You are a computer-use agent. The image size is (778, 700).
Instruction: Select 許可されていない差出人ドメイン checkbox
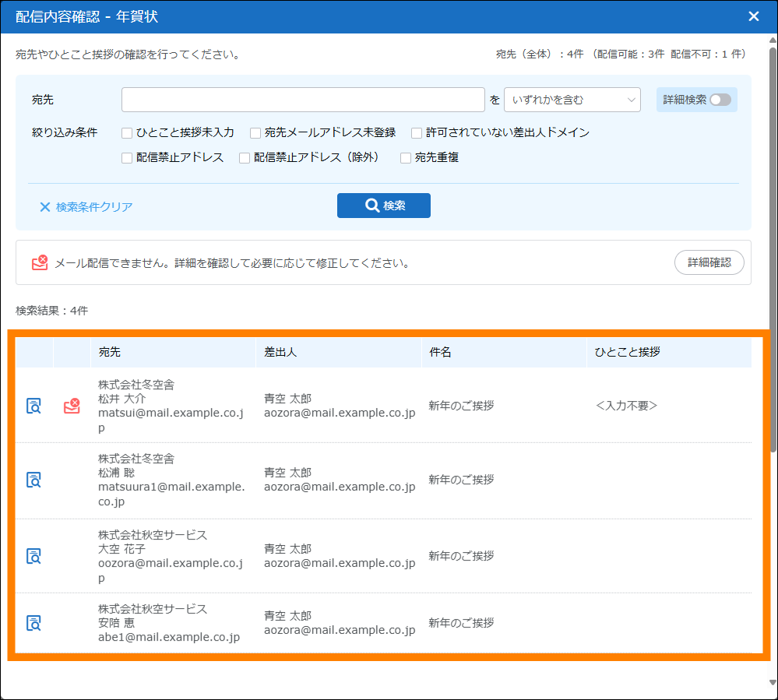tap(417, 132)
